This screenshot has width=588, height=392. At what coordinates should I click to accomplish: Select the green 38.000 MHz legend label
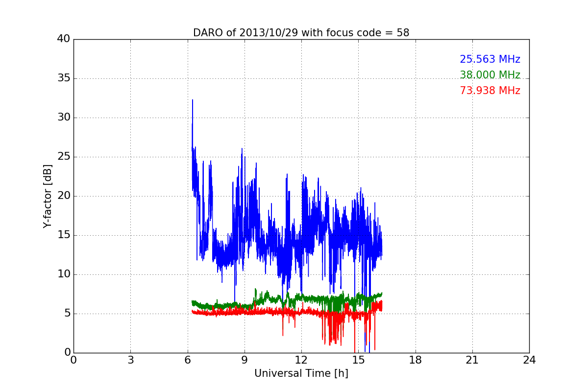point(490,75)
